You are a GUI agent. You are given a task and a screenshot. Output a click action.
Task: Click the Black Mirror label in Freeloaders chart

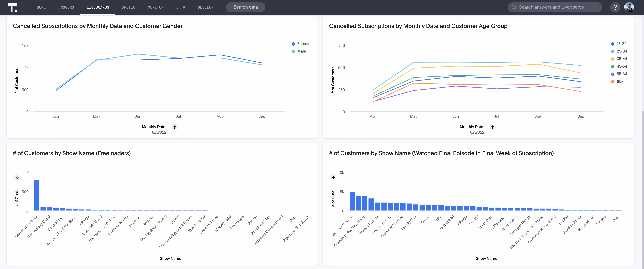click(x=55, y=223)
